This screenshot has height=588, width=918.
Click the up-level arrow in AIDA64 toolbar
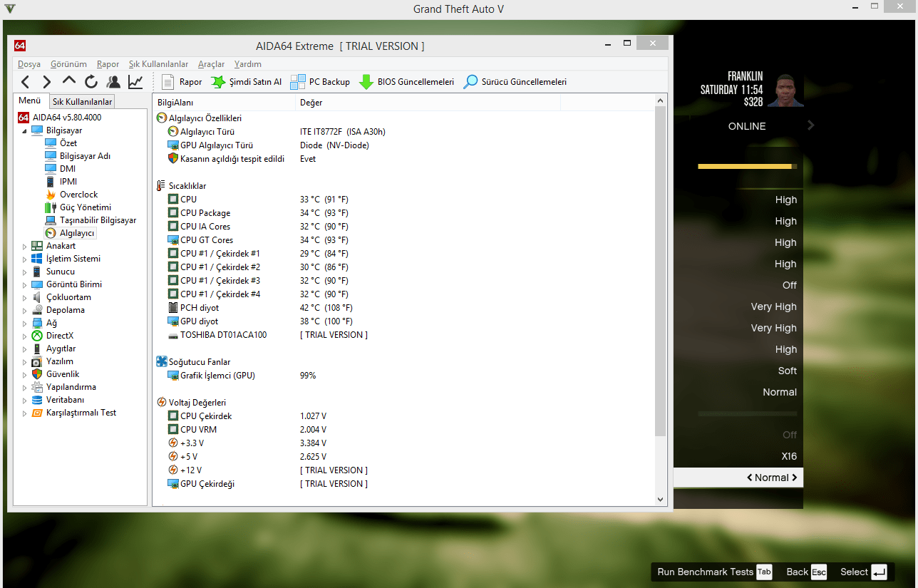coord(69,82)
